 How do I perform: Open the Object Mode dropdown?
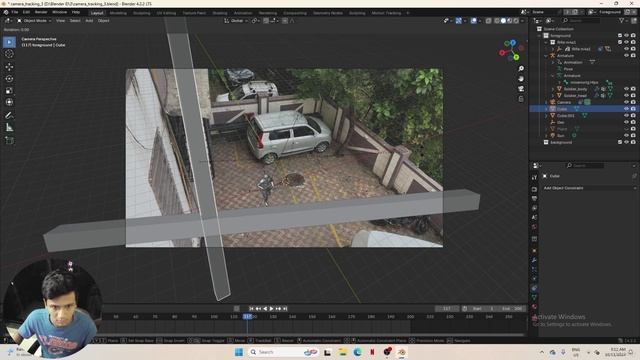34,20
